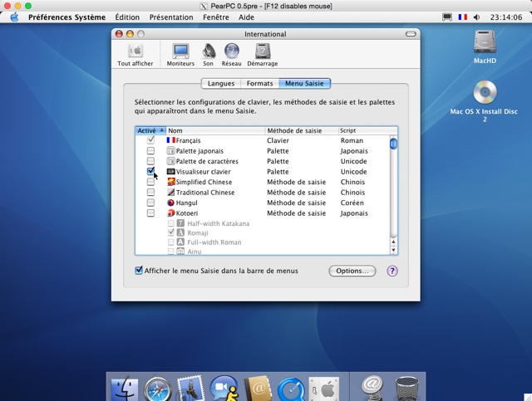Screen dimensions: 532x401
Task: Click the Options… button
Action: tap(352, 271)
